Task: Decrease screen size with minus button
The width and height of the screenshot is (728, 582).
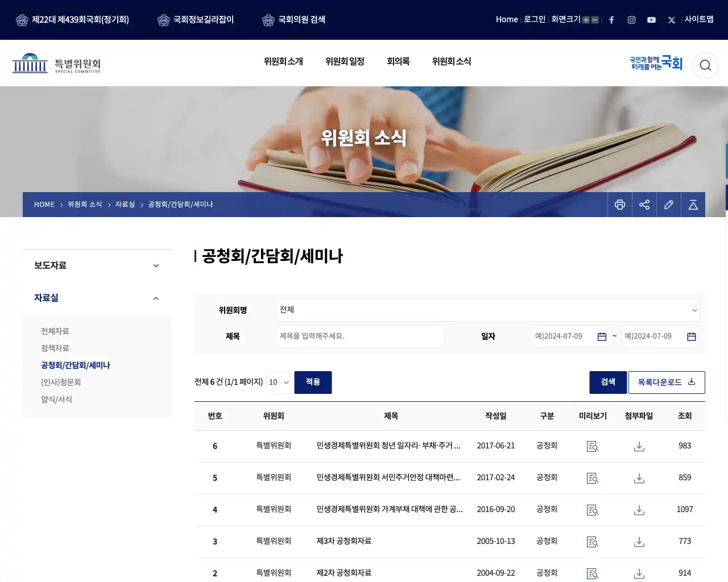Action: point(595,20)
